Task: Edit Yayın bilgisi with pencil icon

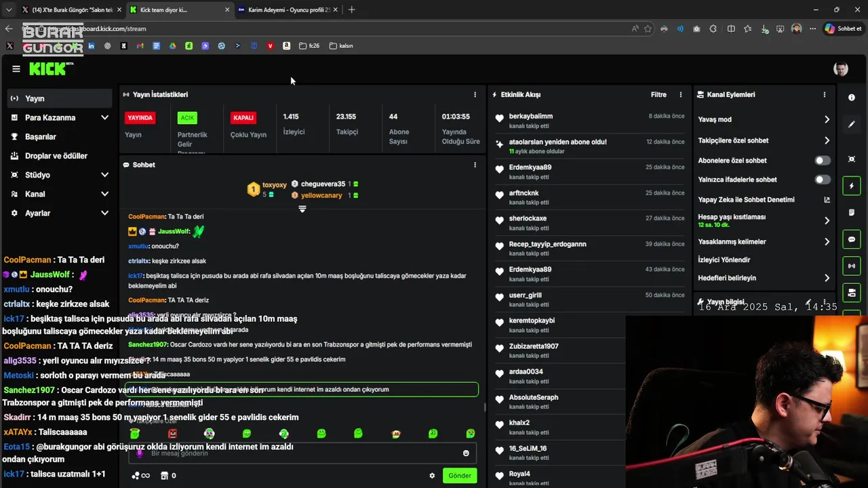Action: [x=808, y=302]
